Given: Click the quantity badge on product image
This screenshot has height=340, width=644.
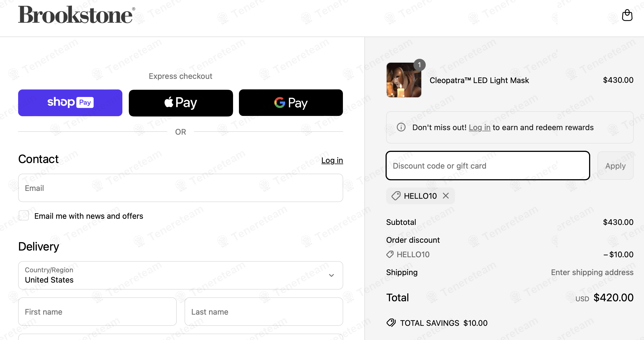Looking at the screenshot, I should [x=419, y=65].
